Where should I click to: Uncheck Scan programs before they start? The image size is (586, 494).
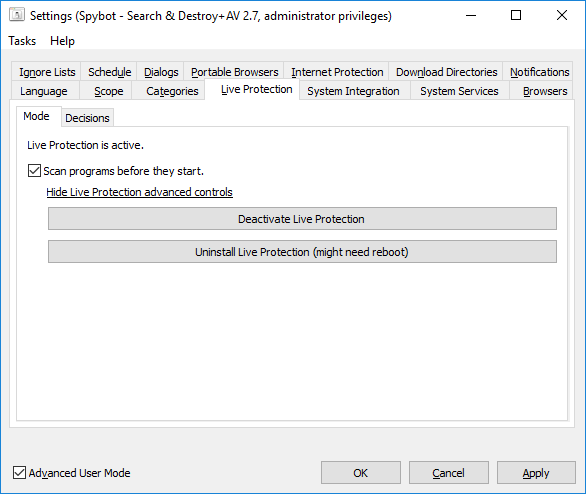click(x=34, y=171)
